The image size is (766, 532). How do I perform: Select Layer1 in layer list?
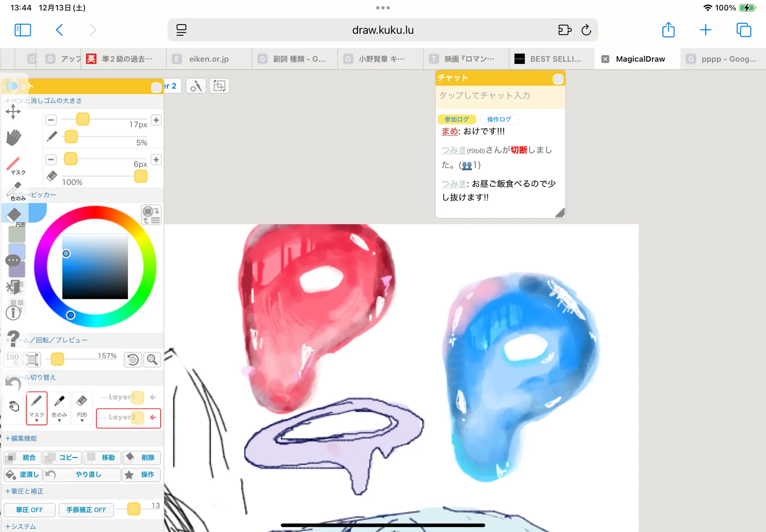click(x=128, y=397)
